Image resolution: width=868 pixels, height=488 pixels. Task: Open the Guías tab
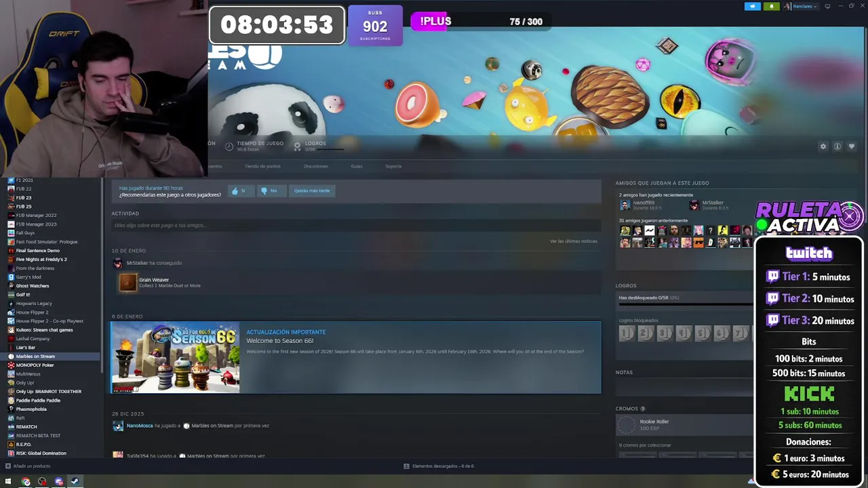click(x=357, y=166)
